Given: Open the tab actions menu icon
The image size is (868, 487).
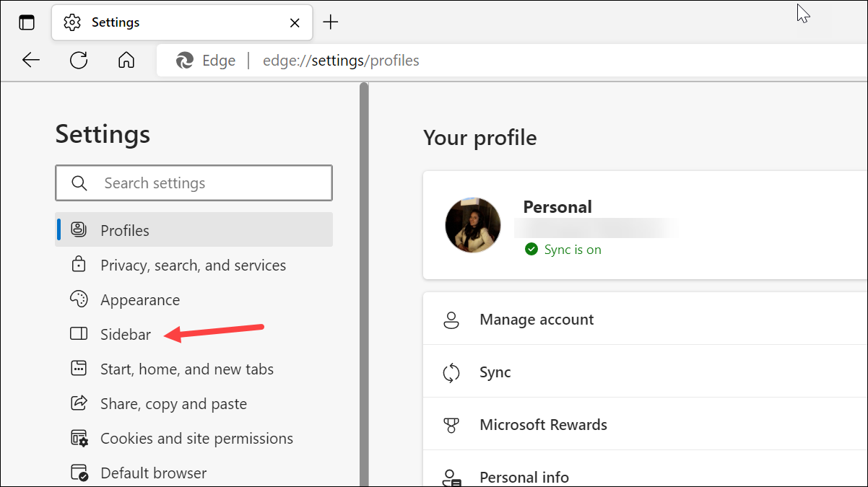Looking at the screenshot, I should click(x=27, y=22).
